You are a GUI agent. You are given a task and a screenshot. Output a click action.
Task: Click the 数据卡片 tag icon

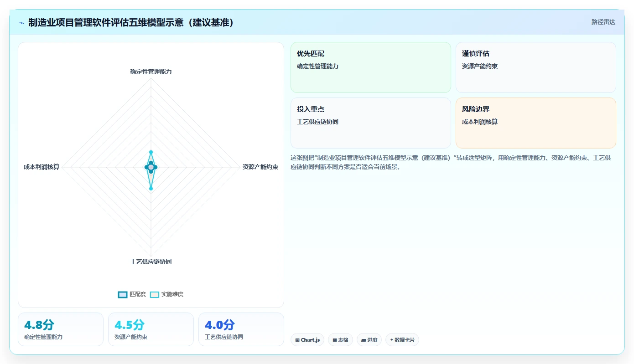click(x=392, y=340)
